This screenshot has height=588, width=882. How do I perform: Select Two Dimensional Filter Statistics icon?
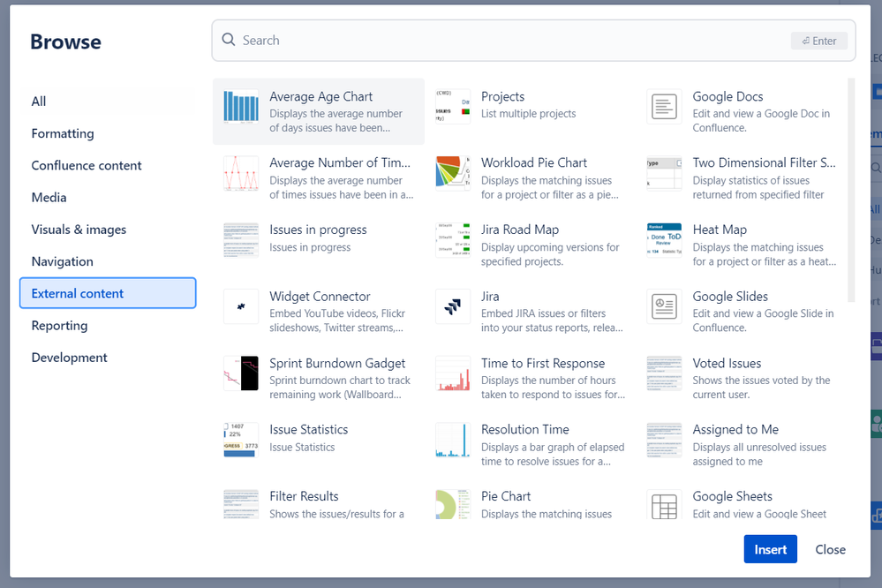point(664,173)
